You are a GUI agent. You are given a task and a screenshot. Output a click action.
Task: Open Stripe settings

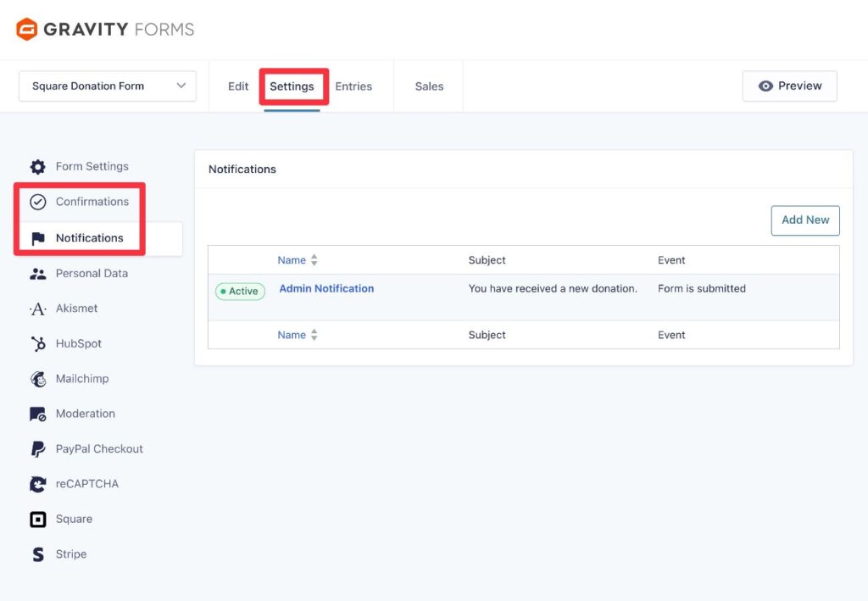coord(71,554)
